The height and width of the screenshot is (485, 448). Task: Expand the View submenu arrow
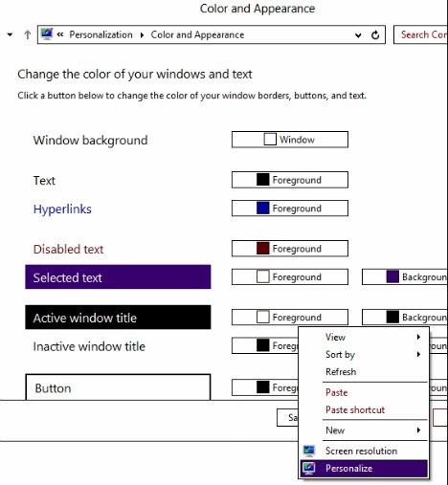point(418,337)
